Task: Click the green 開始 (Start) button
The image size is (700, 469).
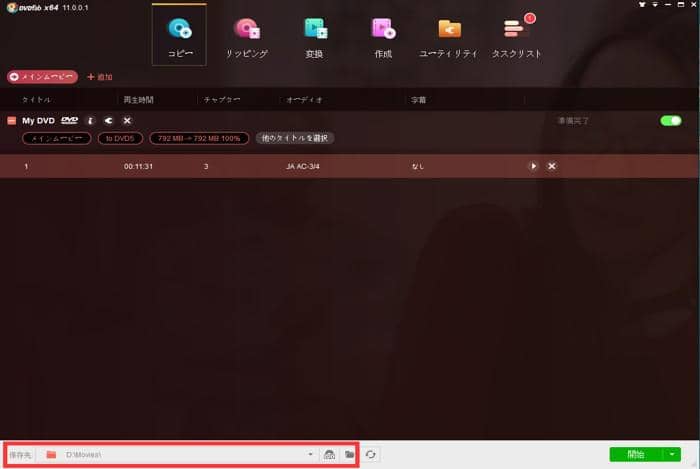Action: 636,454
